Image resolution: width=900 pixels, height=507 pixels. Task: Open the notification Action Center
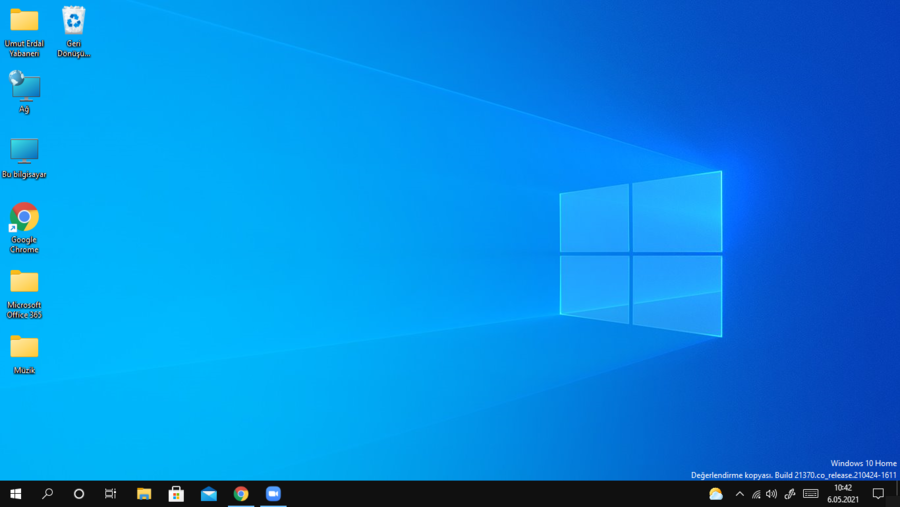878,494
